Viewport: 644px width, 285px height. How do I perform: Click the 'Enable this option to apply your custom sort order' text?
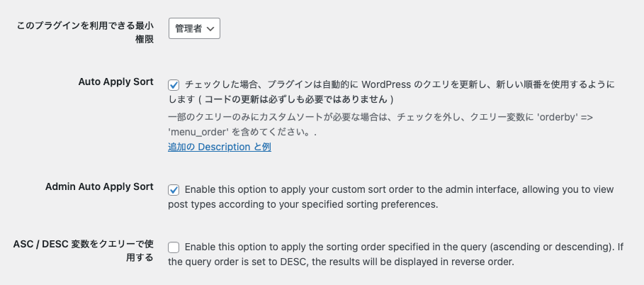coord(319,190)
